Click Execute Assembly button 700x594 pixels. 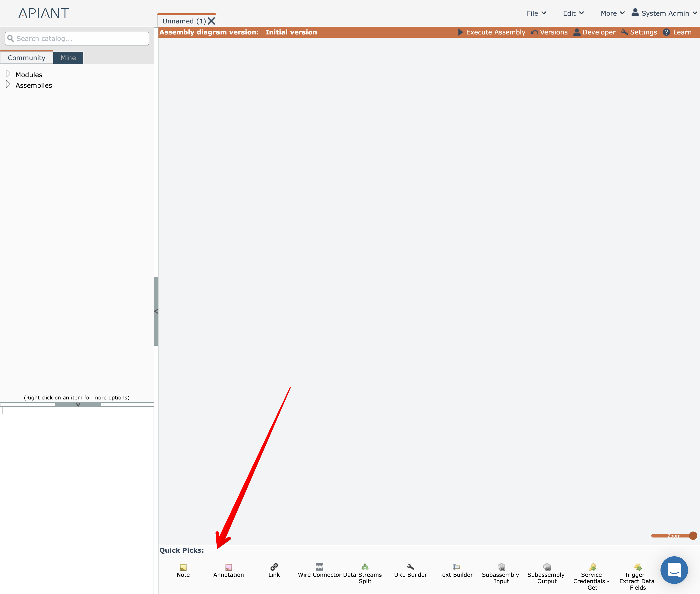click(491, 32)
